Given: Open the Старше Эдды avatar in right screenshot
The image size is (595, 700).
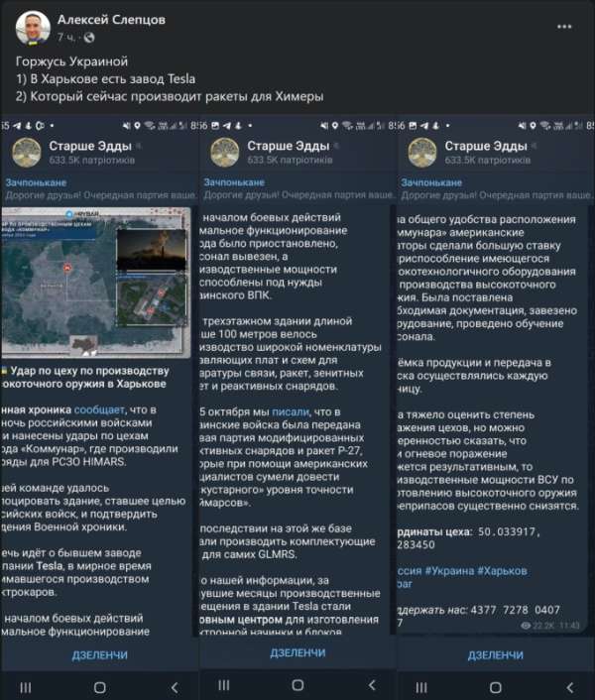Looking at the screenshot, I should coord(418,152).
